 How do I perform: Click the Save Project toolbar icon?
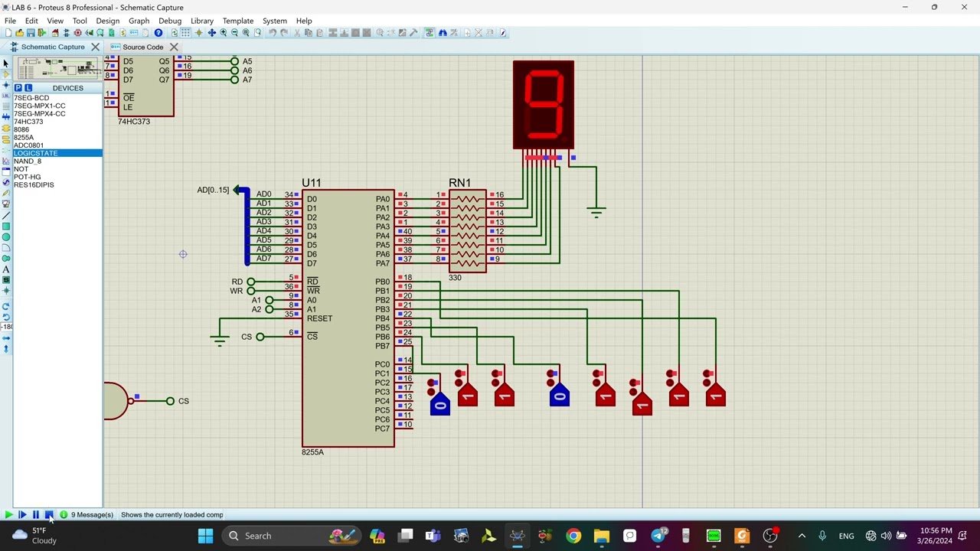click(x=31, y=33)
